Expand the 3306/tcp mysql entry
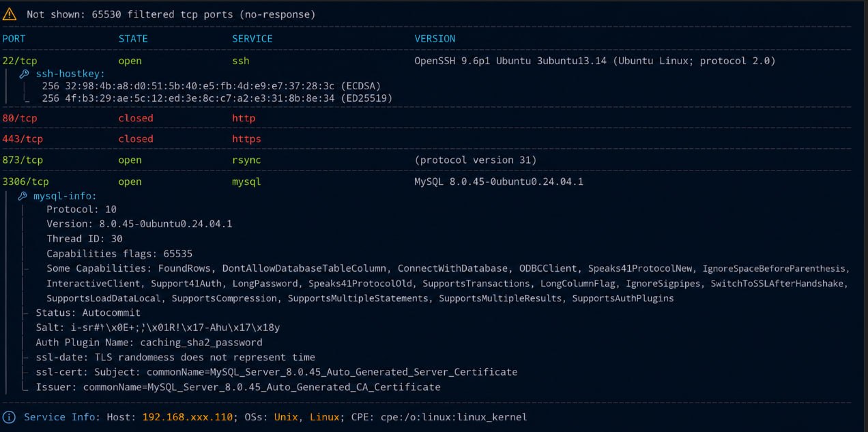This screenshot has height=432, width=868. (x=25, y=182)
